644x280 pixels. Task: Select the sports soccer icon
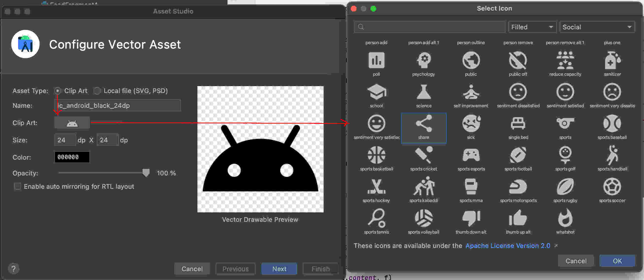612,187
